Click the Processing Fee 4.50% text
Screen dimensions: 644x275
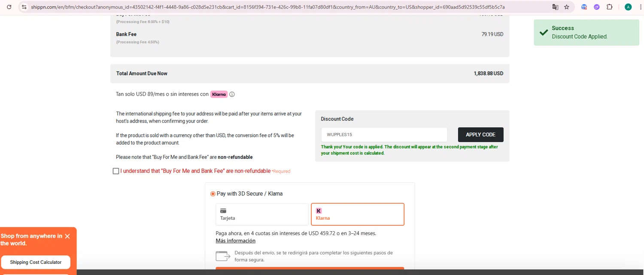click(137, 42)
